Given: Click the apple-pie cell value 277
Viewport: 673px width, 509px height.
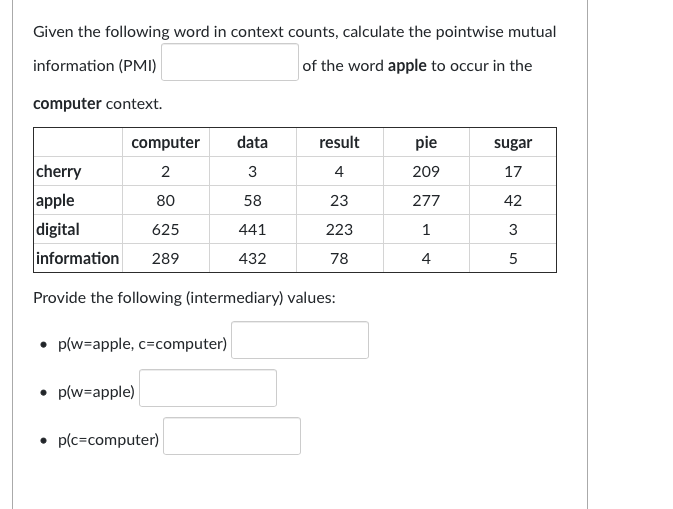Looking at the screenshot, I should pyautogui.click(x=426, y=200).
